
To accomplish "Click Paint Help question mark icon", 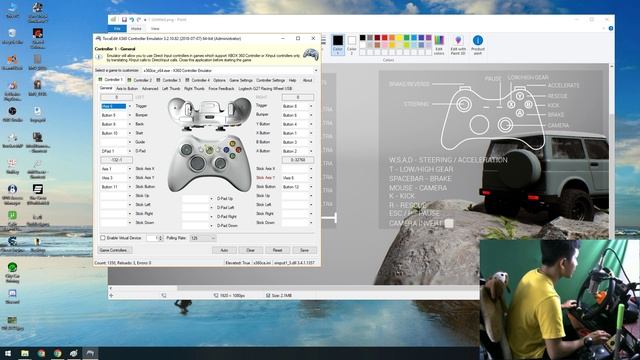I will (x=611, y=29).
